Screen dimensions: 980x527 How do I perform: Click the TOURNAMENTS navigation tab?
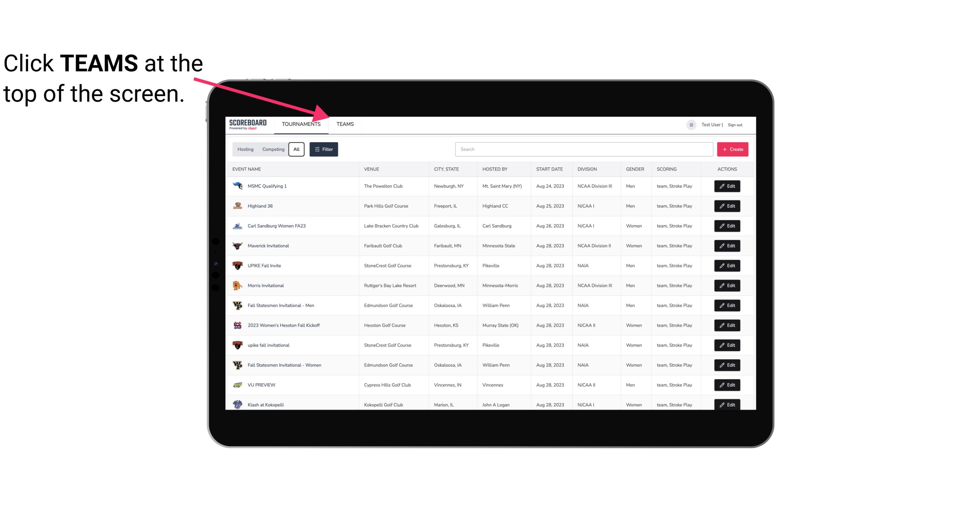pyautogui.click(x=300, y=124)
